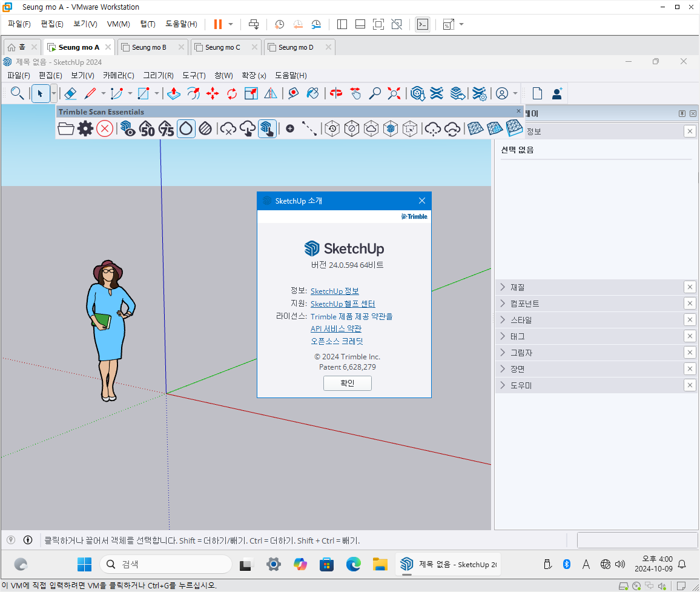The width and height of the screenshot is (700, 592).
Task: Open the Extension Warehouse icon
Action: 437,93
